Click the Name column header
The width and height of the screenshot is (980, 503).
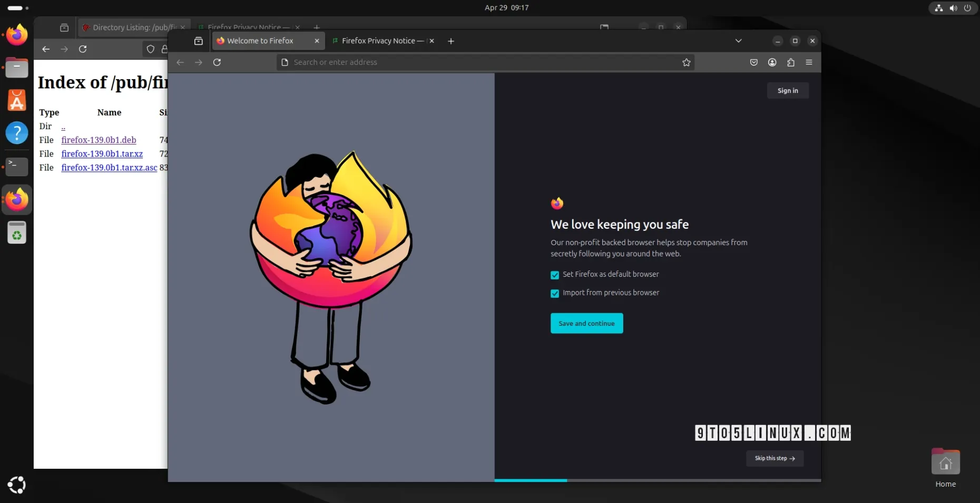tap(109, 112)
